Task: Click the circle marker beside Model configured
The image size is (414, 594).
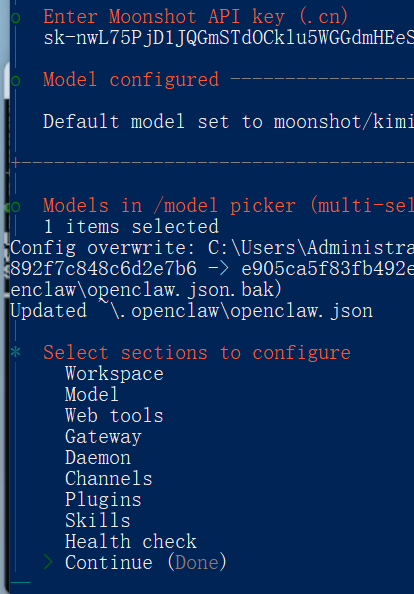Action: coord(16,81)
